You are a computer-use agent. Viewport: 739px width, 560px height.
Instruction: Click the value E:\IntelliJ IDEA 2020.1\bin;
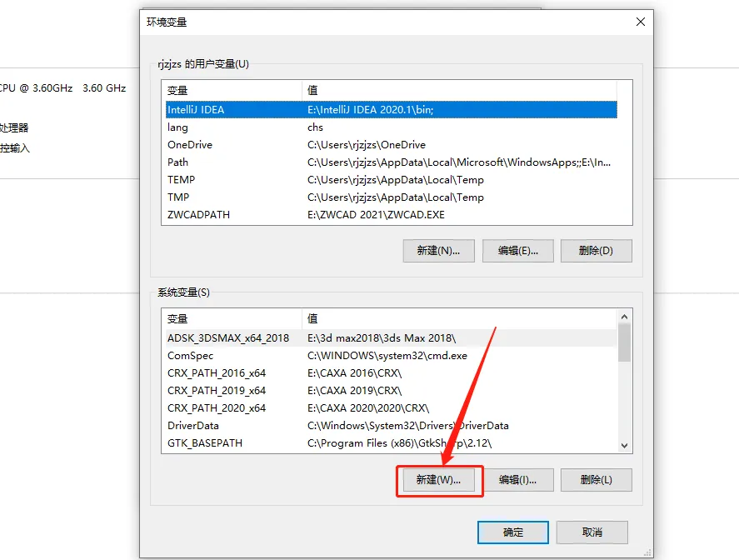[x=371, y=110]
